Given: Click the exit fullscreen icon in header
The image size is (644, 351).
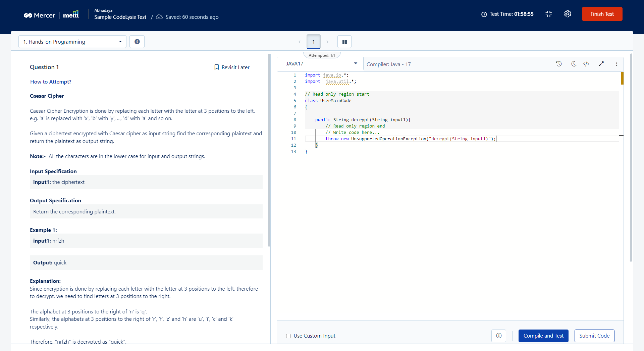Looking at the screenshot, I should click(549, 14).
